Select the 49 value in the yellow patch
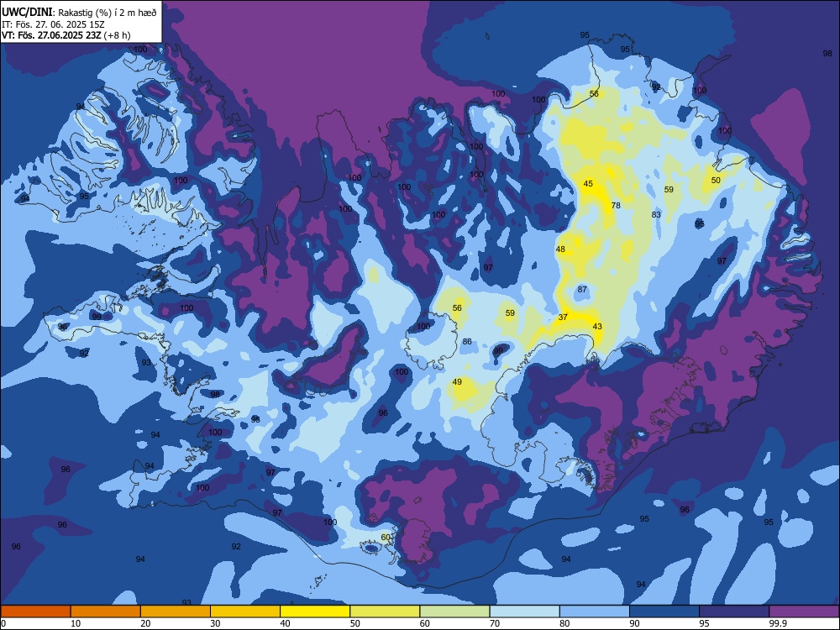This screenshot has height=630, width=840. pyautogui.click(x=457, y=382)
